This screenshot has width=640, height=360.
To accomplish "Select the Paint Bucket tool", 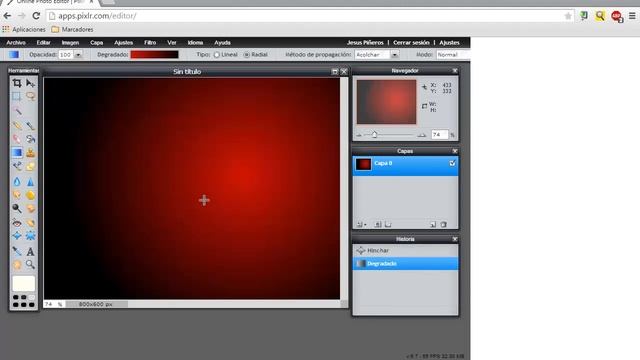I will coord(31,139).
